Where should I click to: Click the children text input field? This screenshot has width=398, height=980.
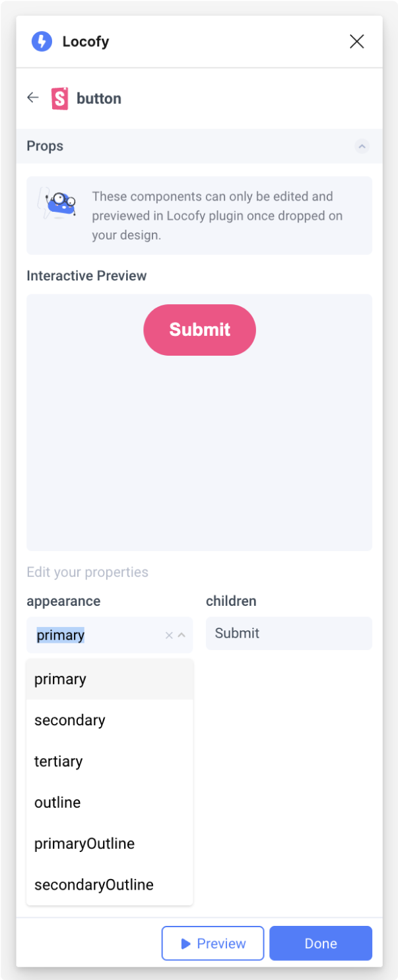[x=289, y=634]
